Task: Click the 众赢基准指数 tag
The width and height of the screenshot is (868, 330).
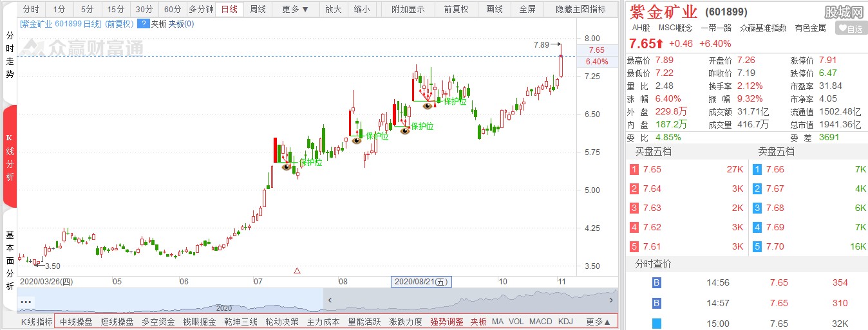Action: pyautogui.click(x=763, y=28)
